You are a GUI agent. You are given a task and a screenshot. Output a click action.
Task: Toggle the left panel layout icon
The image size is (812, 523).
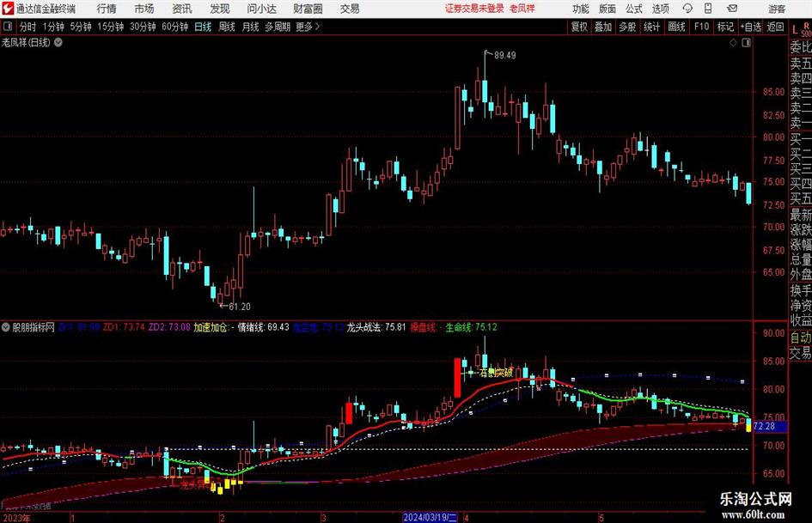pos(7,27)
